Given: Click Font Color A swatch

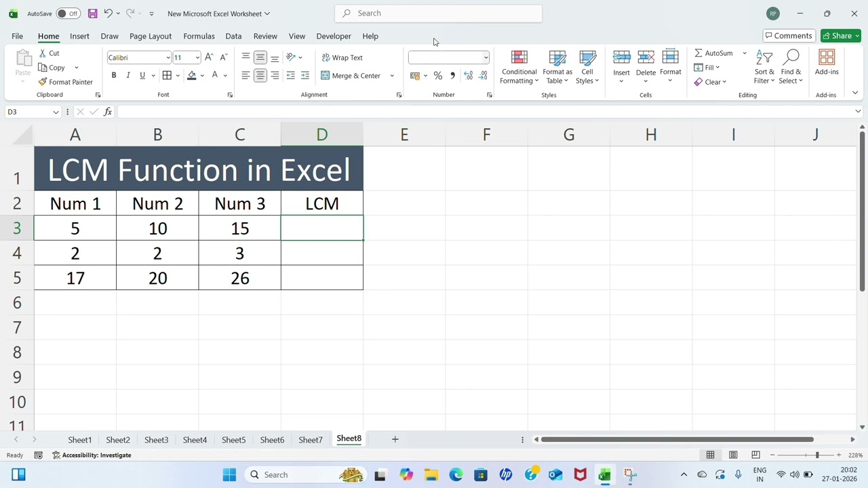Looking at the screenshot, I should pyautogui.click(x=215, y=76).
